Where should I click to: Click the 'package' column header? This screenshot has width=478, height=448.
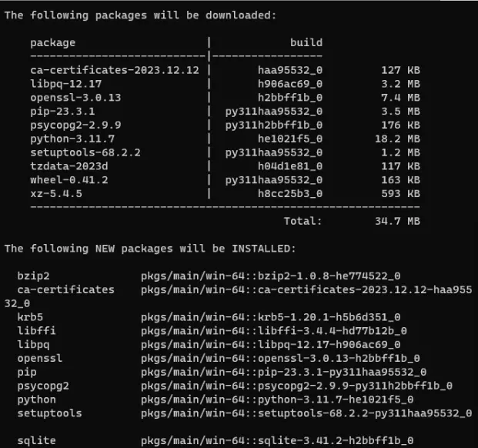coord(53,43)
